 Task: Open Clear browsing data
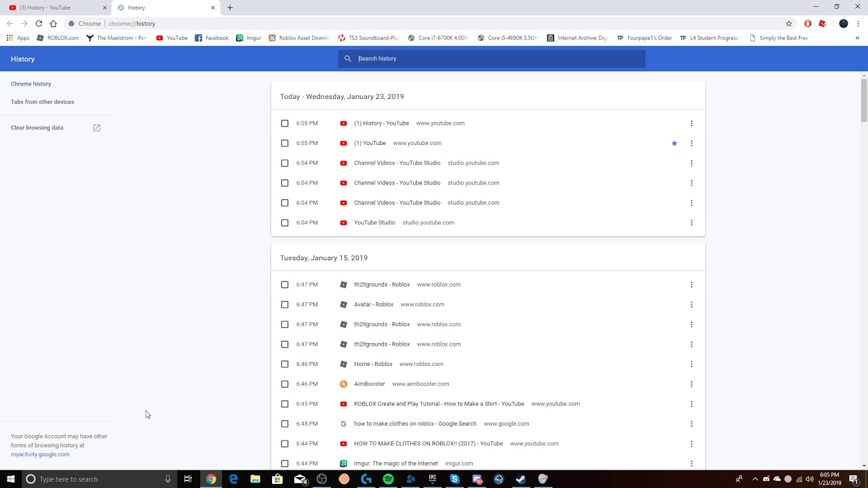coord(37,127)
